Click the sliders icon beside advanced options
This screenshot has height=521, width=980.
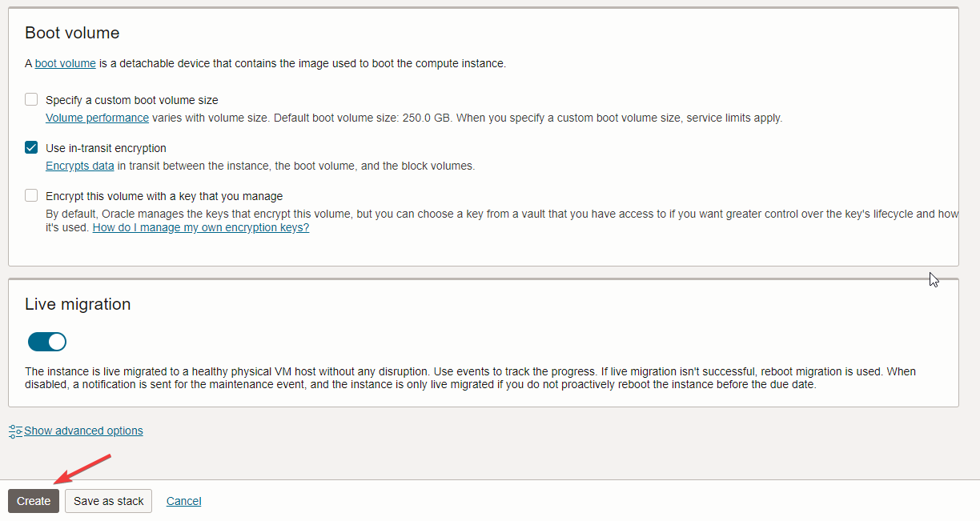[x=15, y=431]
